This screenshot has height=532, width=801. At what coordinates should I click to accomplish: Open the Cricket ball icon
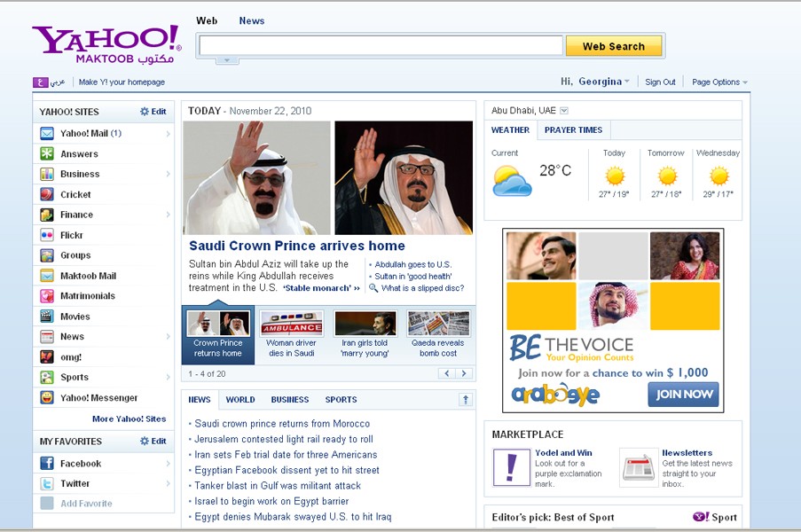pos(47,194)
